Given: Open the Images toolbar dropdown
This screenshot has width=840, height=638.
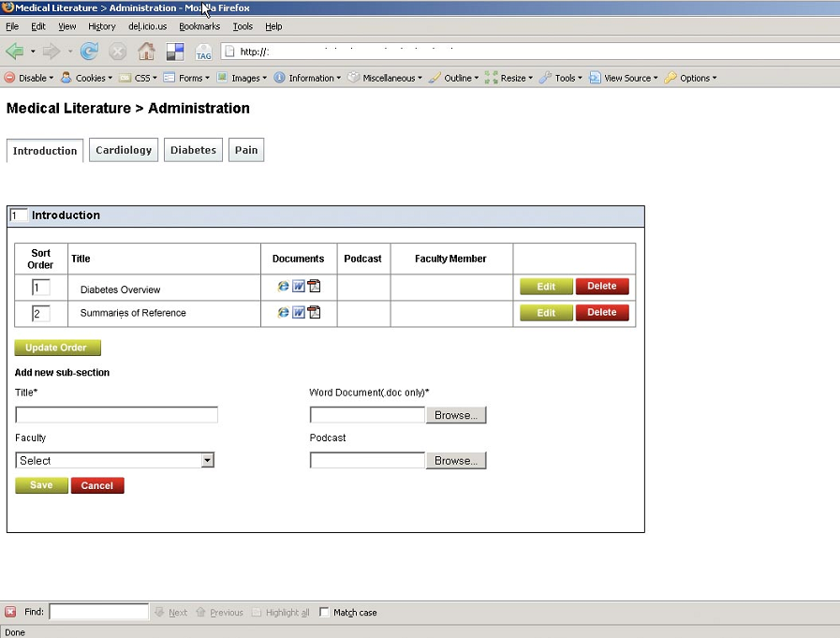Looking at the screenshot, I should coord(242,78).
